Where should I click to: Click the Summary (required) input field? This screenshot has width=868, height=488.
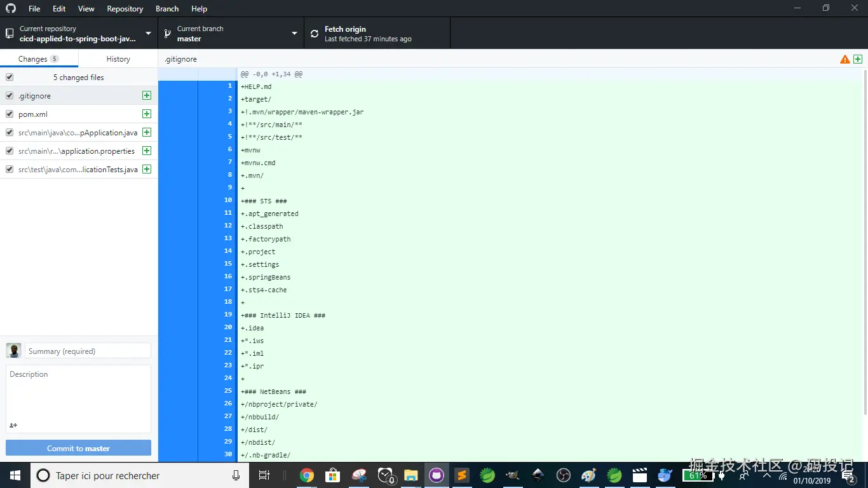pos(88,351)
